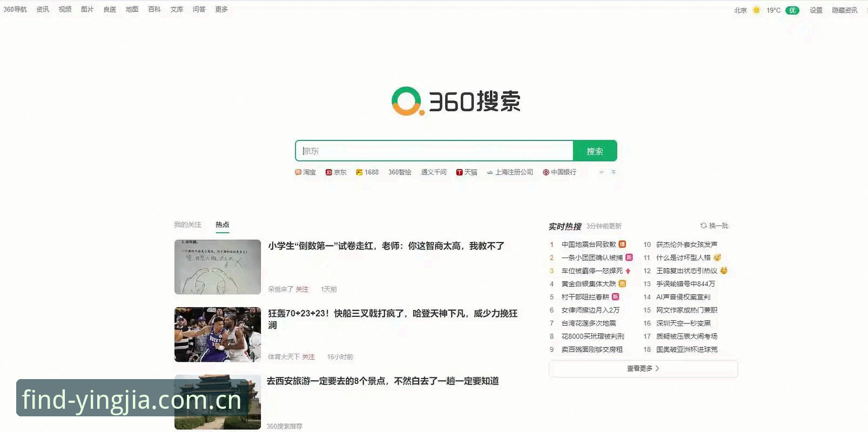Open 360导航 in top menu
Viewport: 868px width, 432px height.
tap(15, 9)
